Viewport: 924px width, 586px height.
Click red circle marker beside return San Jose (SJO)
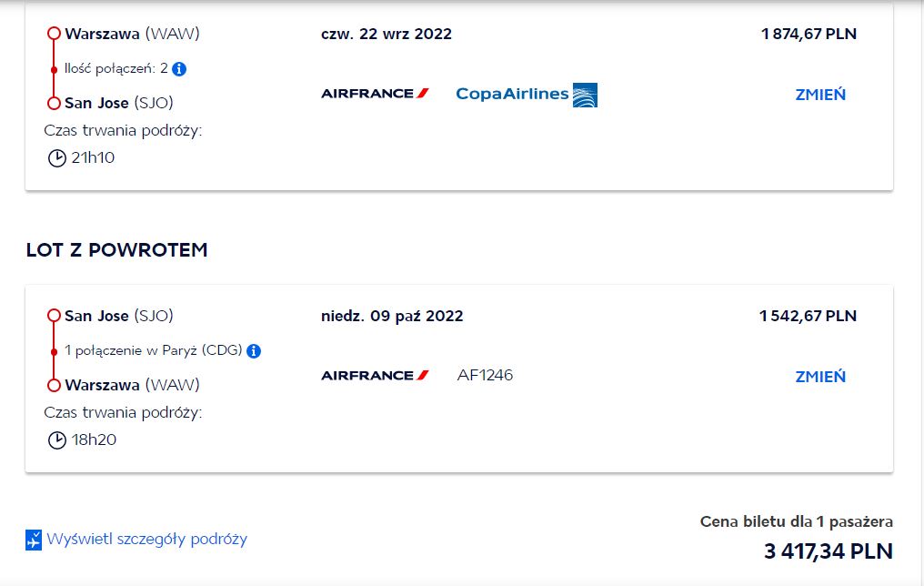(55, 316)
